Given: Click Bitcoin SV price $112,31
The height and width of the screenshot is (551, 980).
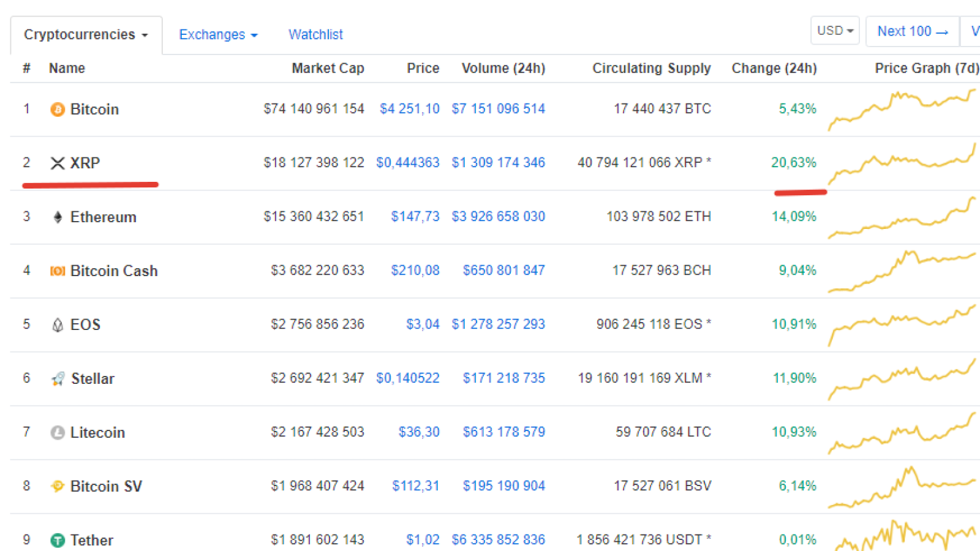Looking at the screenshot, I should 416,486.
